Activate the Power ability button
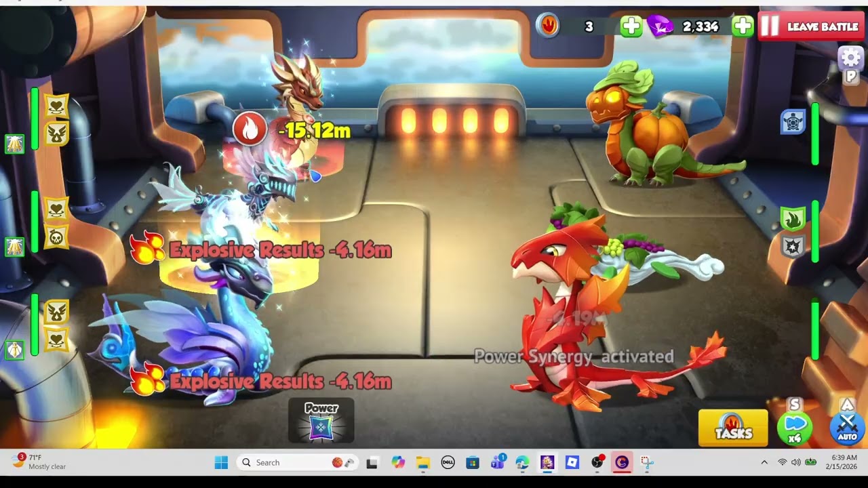 click(321, 421)
